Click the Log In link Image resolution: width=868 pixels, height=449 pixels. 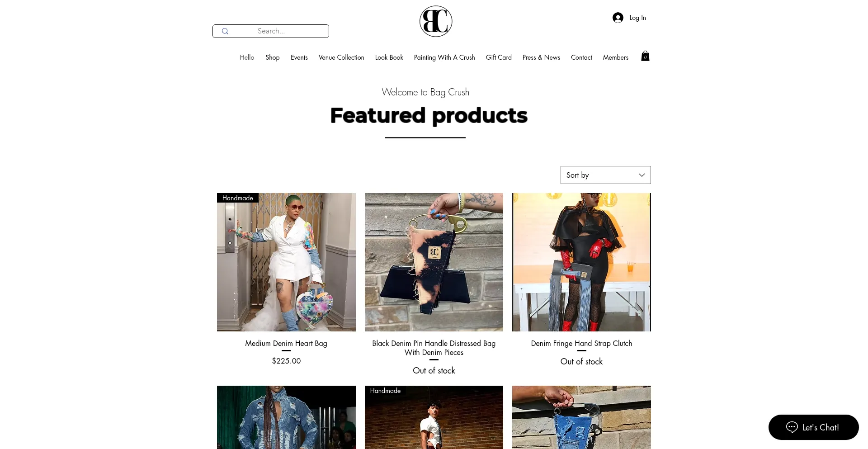[x=637, y=18]
